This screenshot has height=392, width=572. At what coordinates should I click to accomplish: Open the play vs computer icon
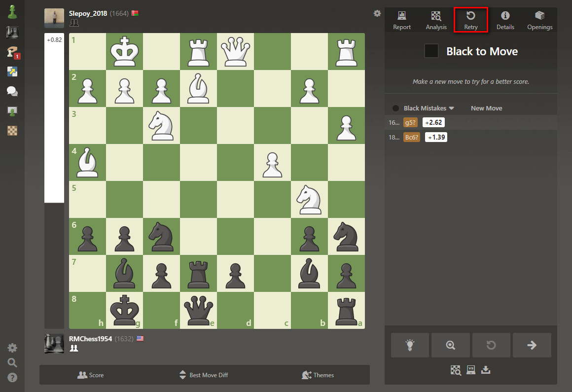point(470,370)
